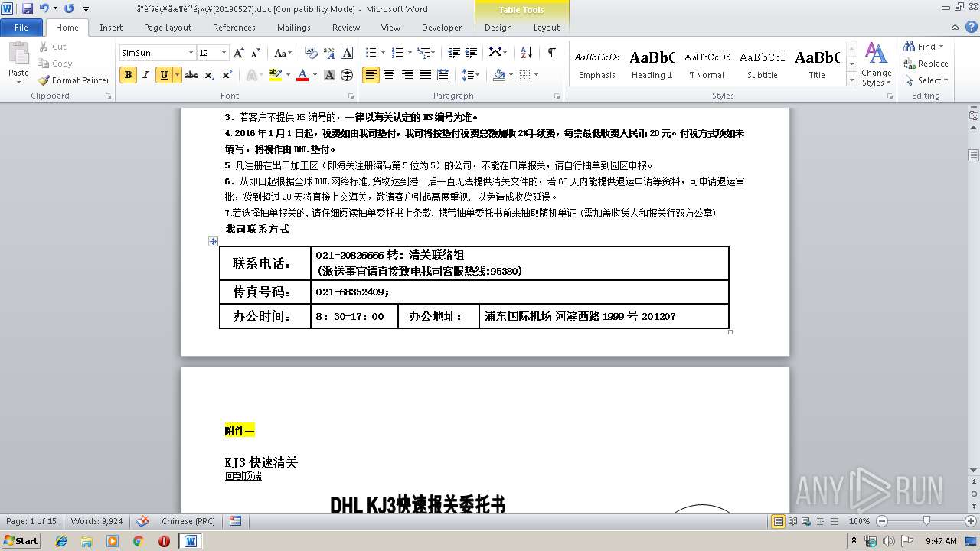980x551 pixels.
Task: Apply the Title style
Action: point(817,65)
